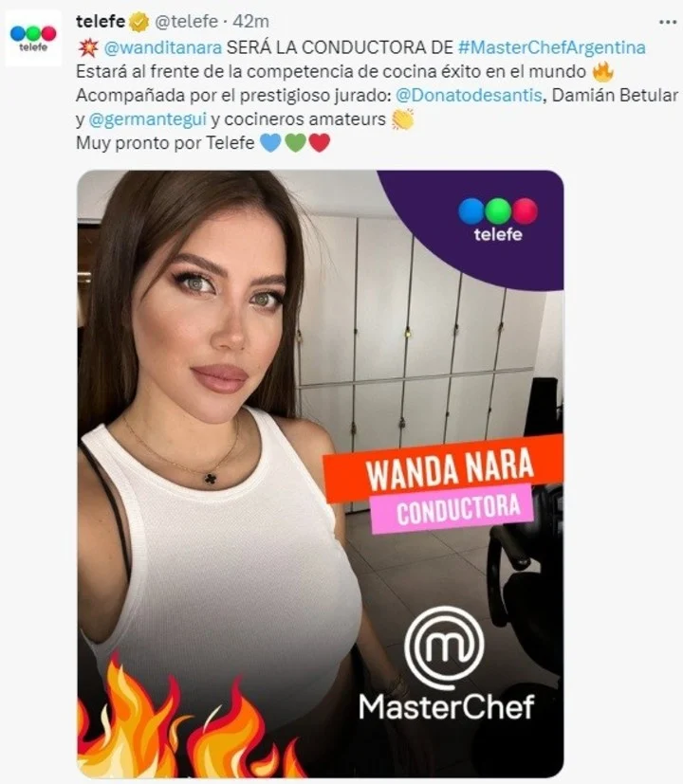Open the three-dot more options menu
The width and height of the screenshot is (683, 784).
[x=668, y=22]
